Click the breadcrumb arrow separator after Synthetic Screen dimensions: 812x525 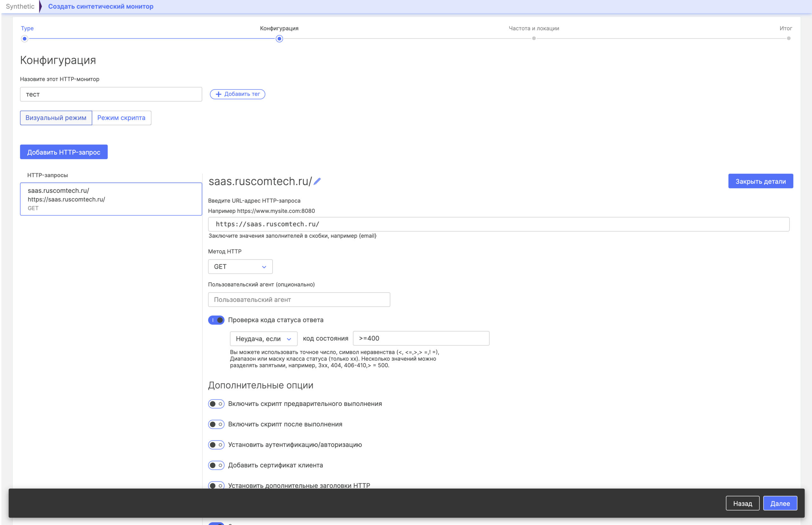(41, 6)
